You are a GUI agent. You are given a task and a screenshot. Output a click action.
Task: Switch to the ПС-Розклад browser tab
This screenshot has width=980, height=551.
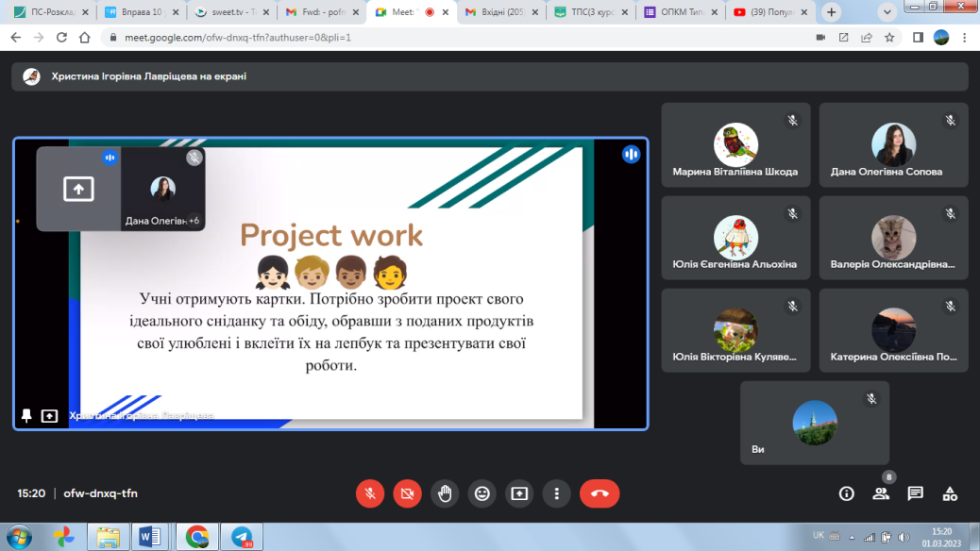pyautogui.click(x=53, y=12)
